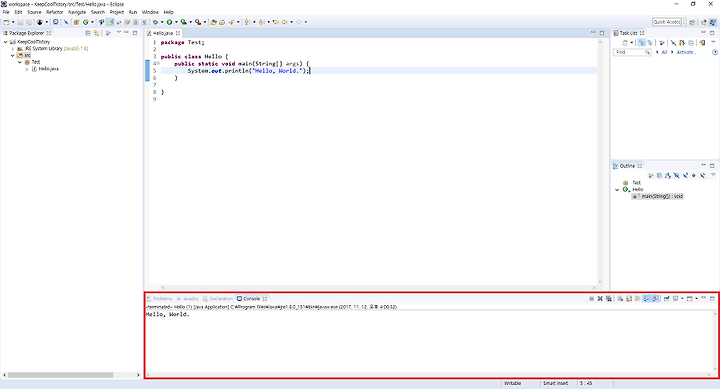Toggle Mark Occurrences highlighter in toolbar
The width and height of the screenshot is (720, 389).
(x=111, y=22)
